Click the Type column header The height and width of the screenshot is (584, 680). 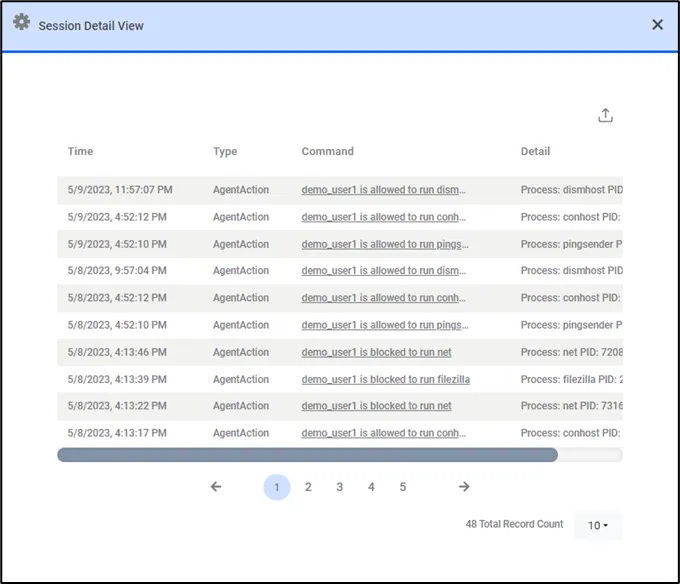pos(225,151)
